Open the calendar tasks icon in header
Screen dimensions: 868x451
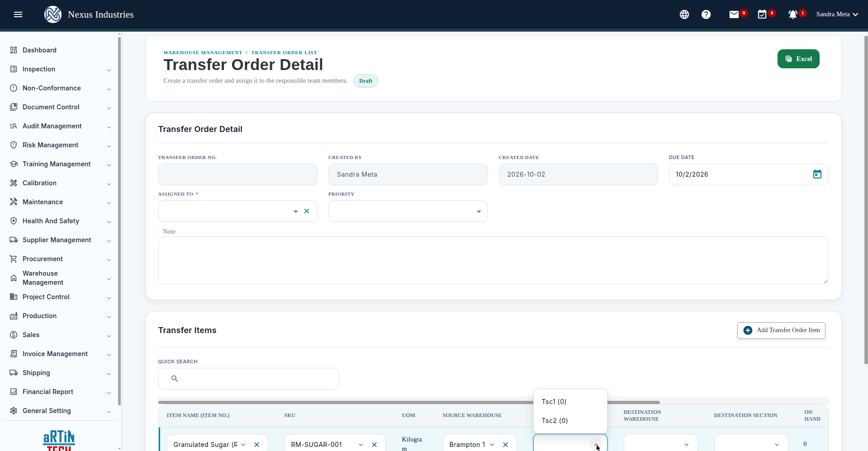click(x=762, y=14)
